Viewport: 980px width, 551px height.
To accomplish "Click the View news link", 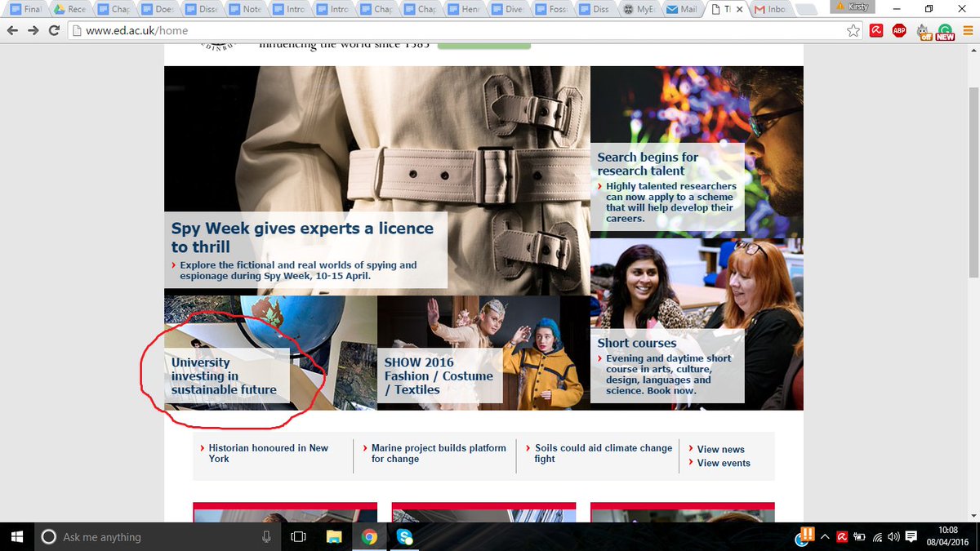I will click(720, 449).
